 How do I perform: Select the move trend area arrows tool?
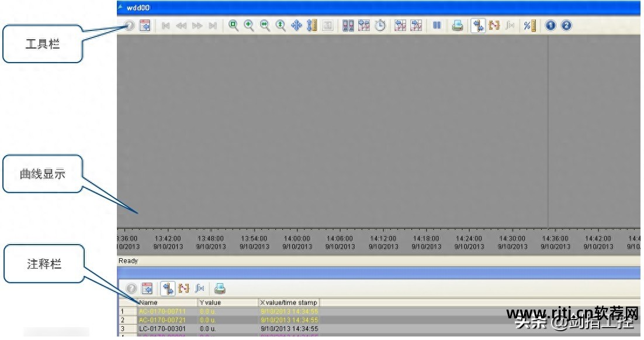point(296,26)
